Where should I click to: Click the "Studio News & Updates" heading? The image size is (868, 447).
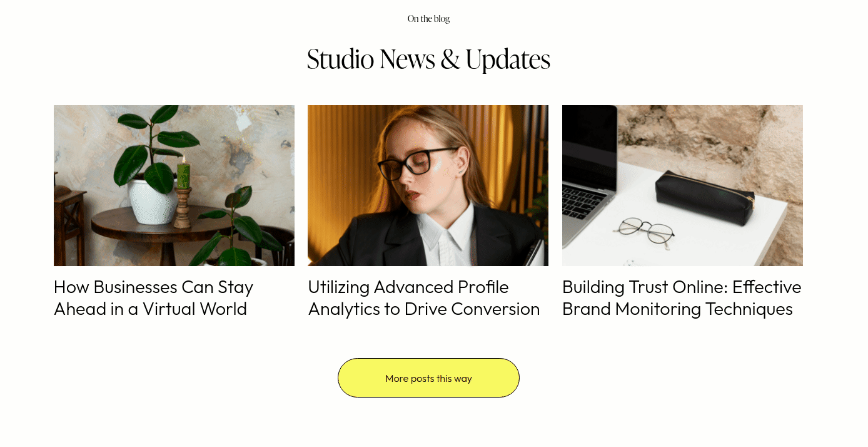pos(428,59)
